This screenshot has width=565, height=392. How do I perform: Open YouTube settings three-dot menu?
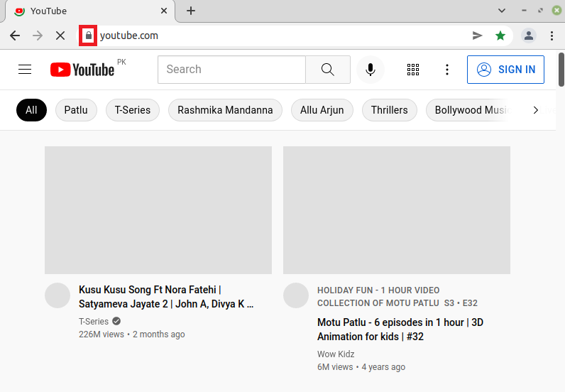(x=447, y=70)
